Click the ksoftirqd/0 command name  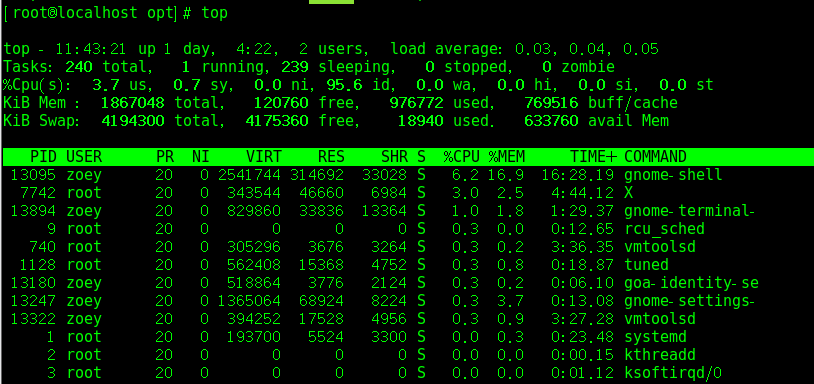[673, 373]
